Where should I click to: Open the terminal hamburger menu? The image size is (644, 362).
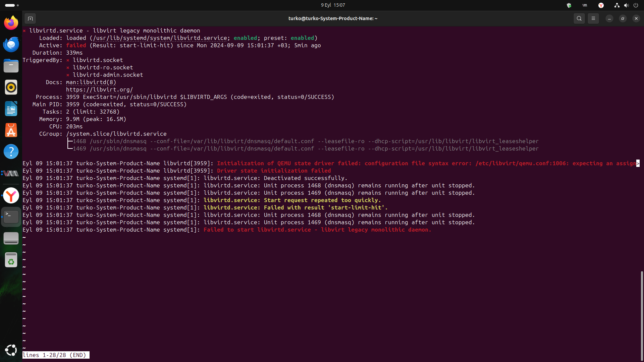click(593, 18)
